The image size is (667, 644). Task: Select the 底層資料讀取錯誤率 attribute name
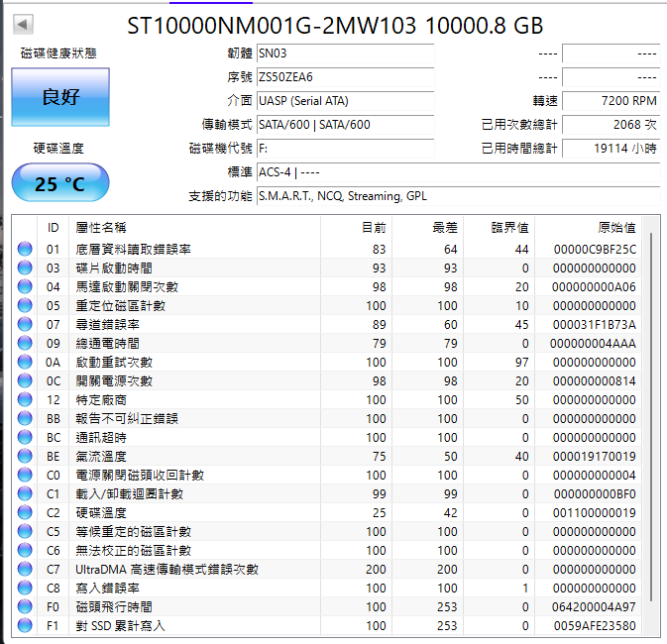[x=133, y=249]
